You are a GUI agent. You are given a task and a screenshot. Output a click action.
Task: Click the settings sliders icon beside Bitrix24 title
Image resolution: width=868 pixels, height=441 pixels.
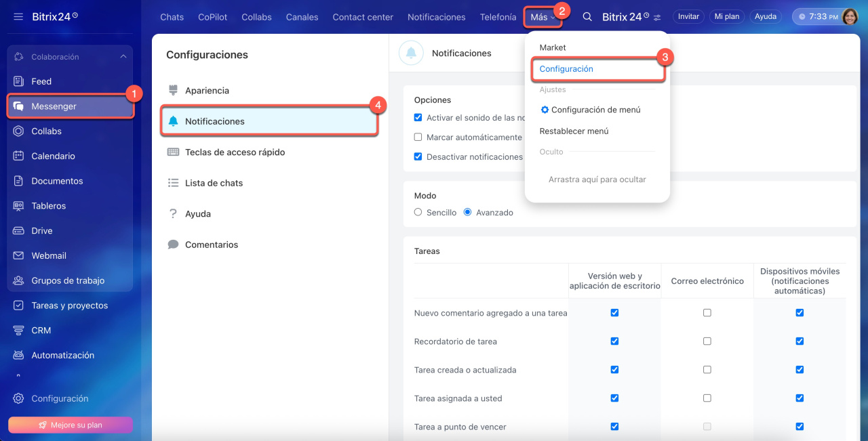[656, 17]
